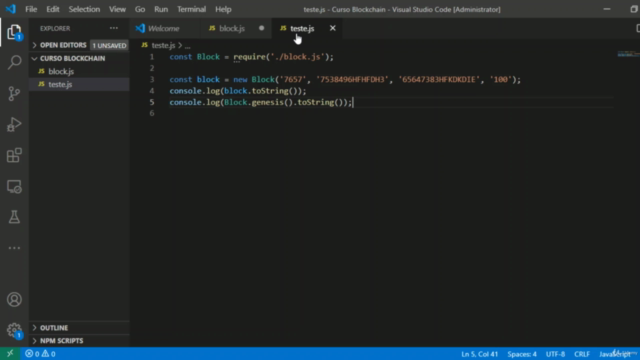Open the Remote Explorer view
The width and height of the screenshot is (640, 360).
pos(14,187)
